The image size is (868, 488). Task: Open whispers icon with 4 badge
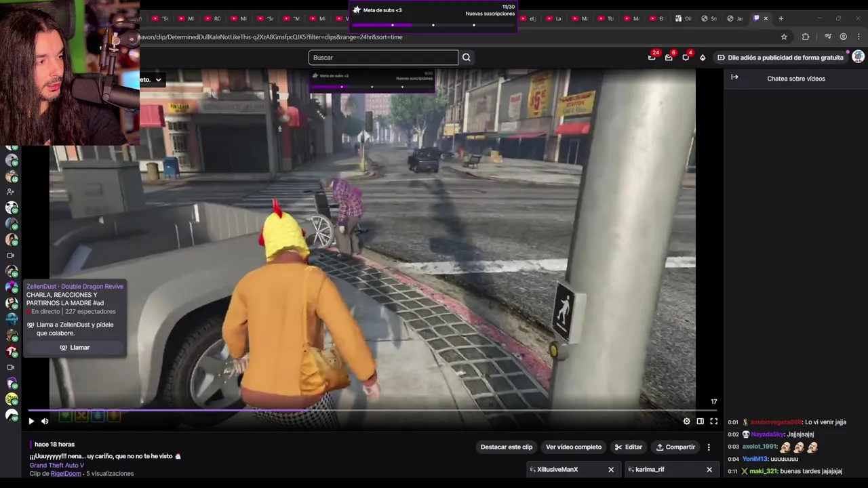coord(686,58)
